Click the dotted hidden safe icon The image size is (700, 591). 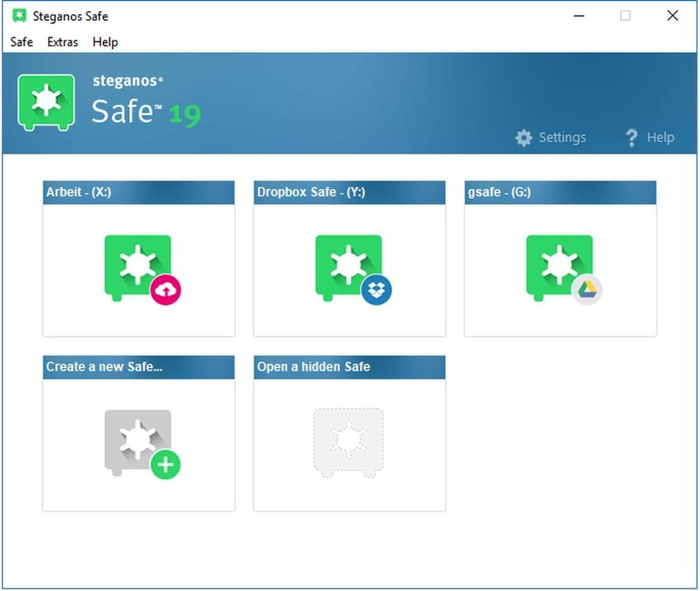click(349, 443)
